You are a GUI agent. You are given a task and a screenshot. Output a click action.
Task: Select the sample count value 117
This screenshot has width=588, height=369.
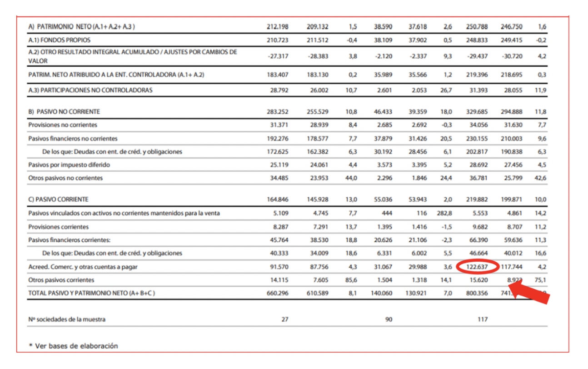click(x=482, y=319)
